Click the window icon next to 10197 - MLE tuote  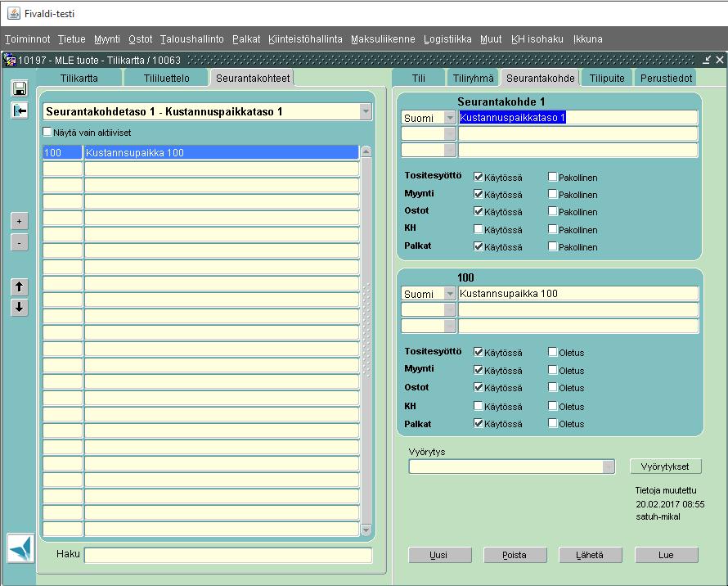(10, 60)
